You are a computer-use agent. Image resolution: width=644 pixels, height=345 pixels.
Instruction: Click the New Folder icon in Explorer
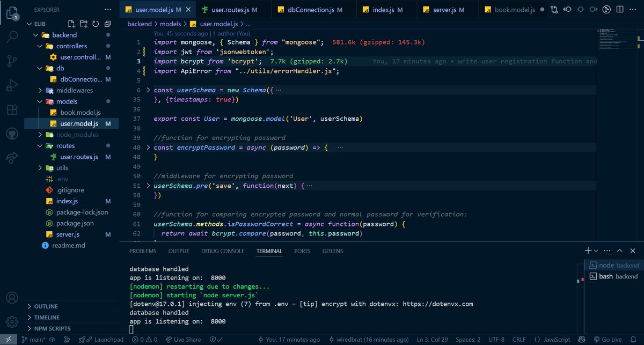(x=84, y=24)
